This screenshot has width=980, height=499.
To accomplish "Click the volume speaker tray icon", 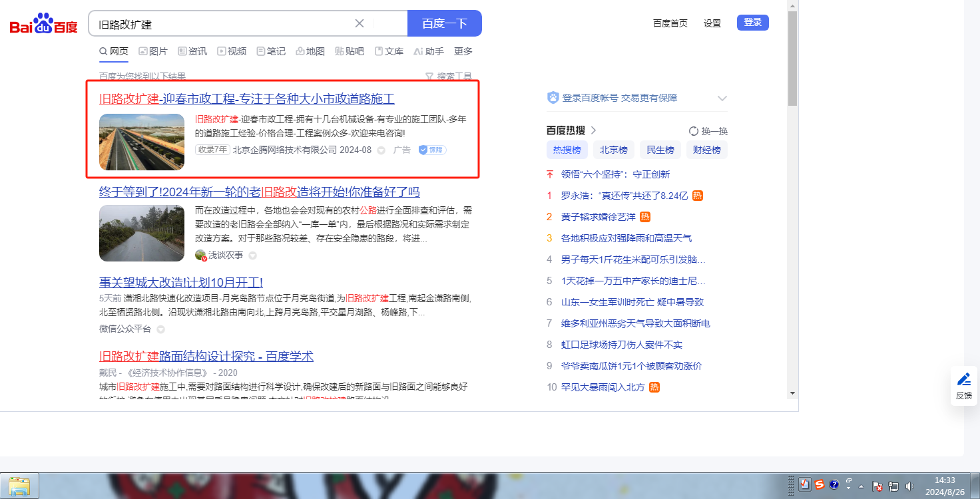I will coord(909,486).
